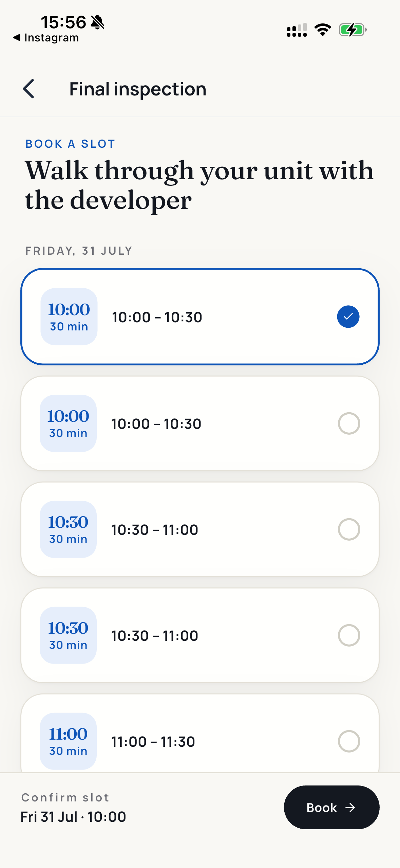Screen dimensions: 400x868
Task: Tap the 11:00 time badge
Action: 68,741
